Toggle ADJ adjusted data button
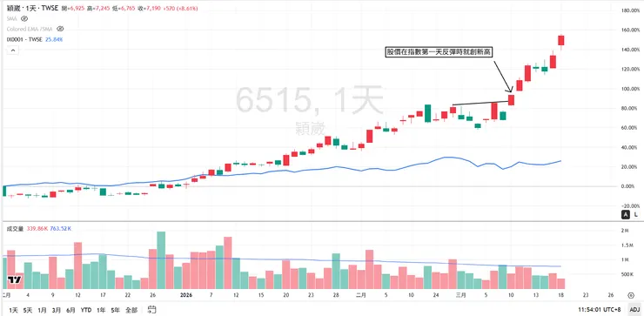644x316 pixels. (x=634, y=309)
